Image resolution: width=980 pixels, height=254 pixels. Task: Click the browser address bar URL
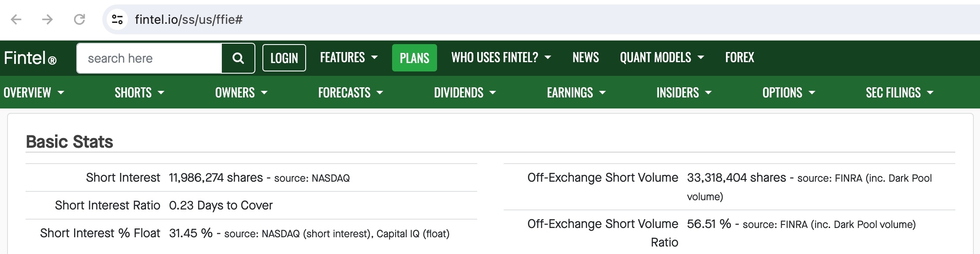tap(189, 19)
